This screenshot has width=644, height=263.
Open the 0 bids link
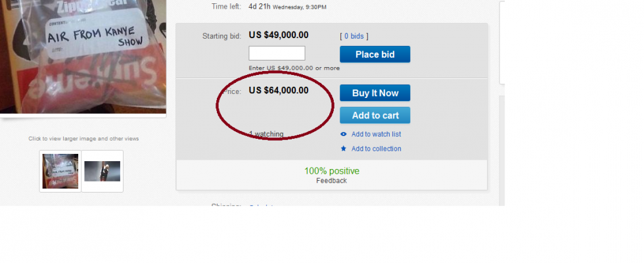click(354, 36)
